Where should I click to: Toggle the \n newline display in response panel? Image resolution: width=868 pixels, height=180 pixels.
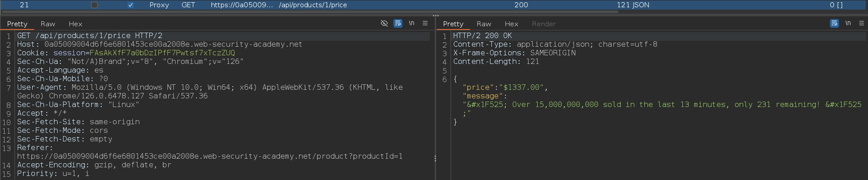point(848,23)
